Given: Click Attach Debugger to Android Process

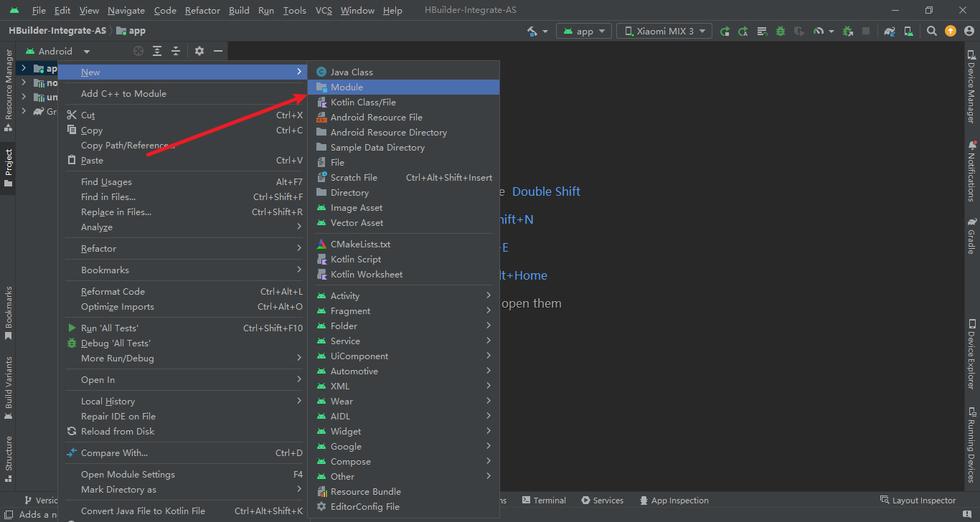Looking at the screenshot, I should (848, 32).
